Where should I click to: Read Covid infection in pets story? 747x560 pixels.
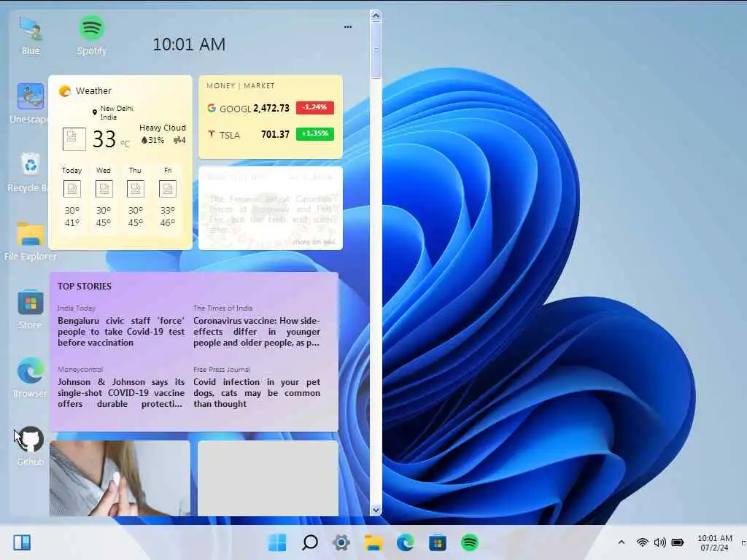[x=257, y=393]
